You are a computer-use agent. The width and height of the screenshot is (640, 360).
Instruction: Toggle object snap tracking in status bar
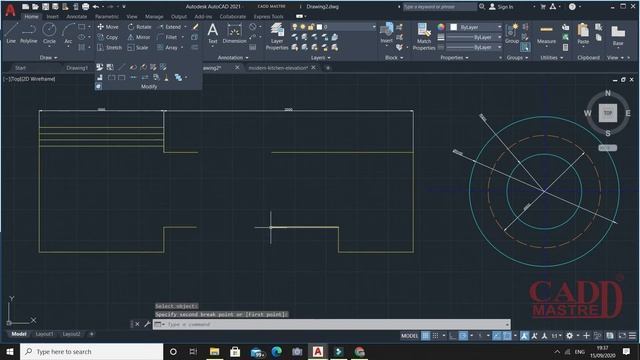point(496,336)
